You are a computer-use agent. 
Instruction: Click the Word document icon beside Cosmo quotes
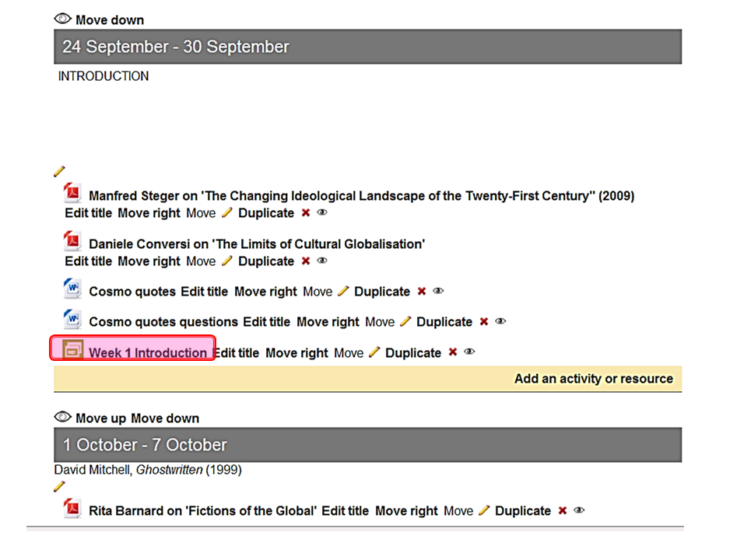point(72,289)
